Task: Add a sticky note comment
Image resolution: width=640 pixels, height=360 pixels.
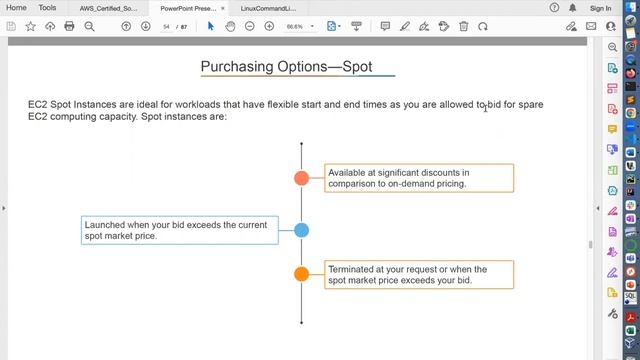Action: pyautogui.click(x=385, y=27)
